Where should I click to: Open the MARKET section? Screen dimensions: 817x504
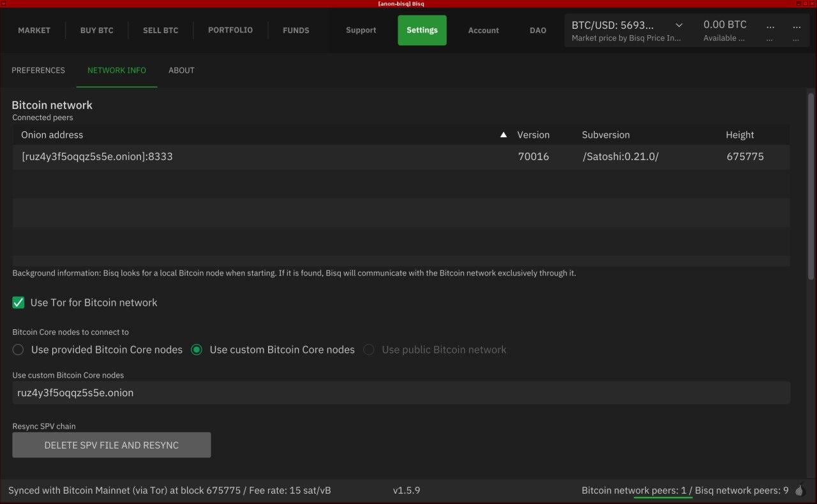coord(33,30)
